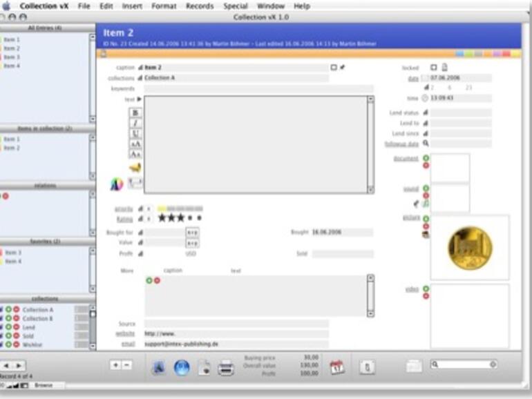Open the Records menu
This screenshot has width=532, height=399.
click(x=200, y=6)
